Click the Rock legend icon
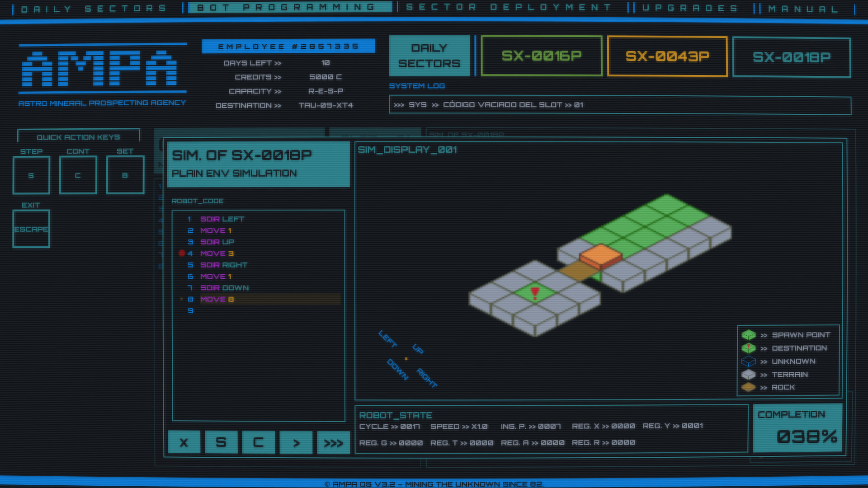 749,387
